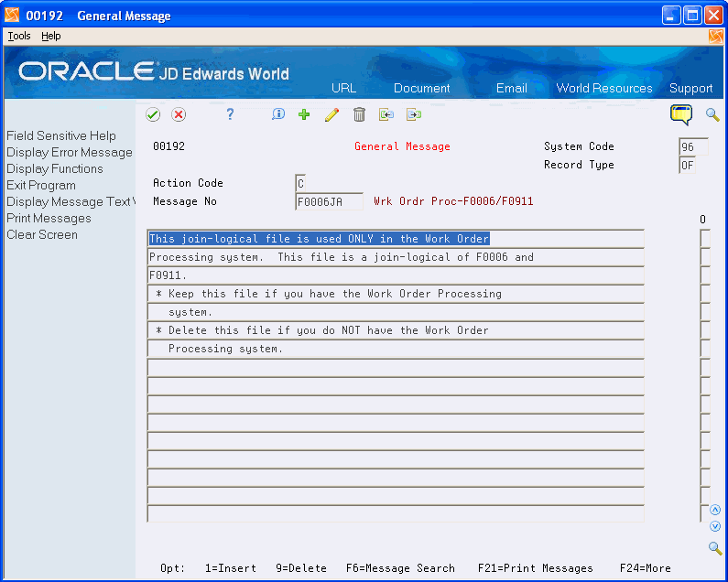This screenshot has width=728, height=582.
Task: Open help with the blue question mark icon
Action: pyautogui.click(x=230, y=114)
